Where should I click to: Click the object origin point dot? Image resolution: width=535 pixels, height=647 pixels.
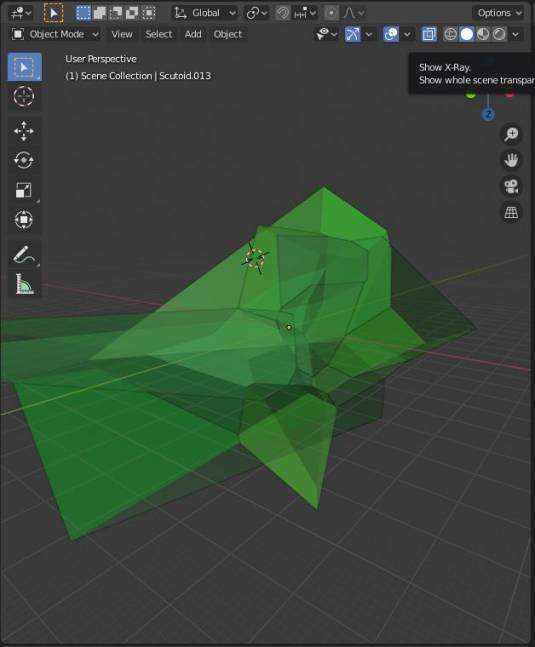(289, 328)
